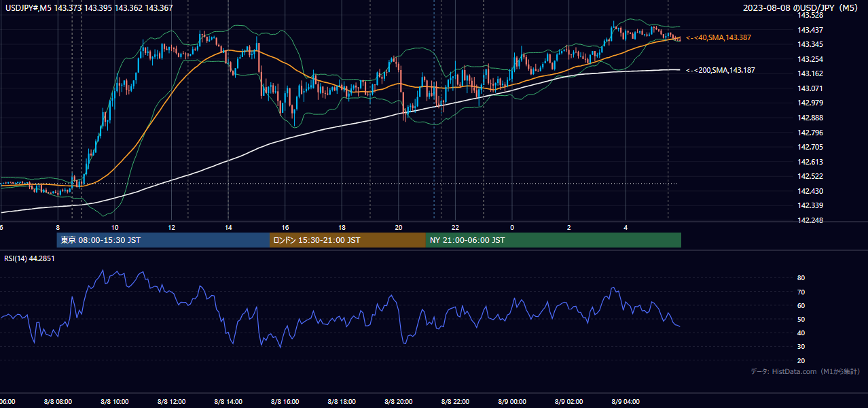The width and height of the screenshot is (868, 408).
Task: Click price level 142.796 on the axis
Action: (810, 133)
